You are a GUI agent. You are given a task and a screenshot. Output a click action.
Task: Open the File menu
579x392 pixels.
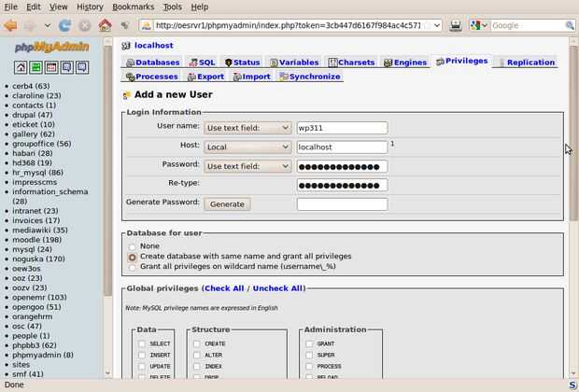tap(10, 7)
